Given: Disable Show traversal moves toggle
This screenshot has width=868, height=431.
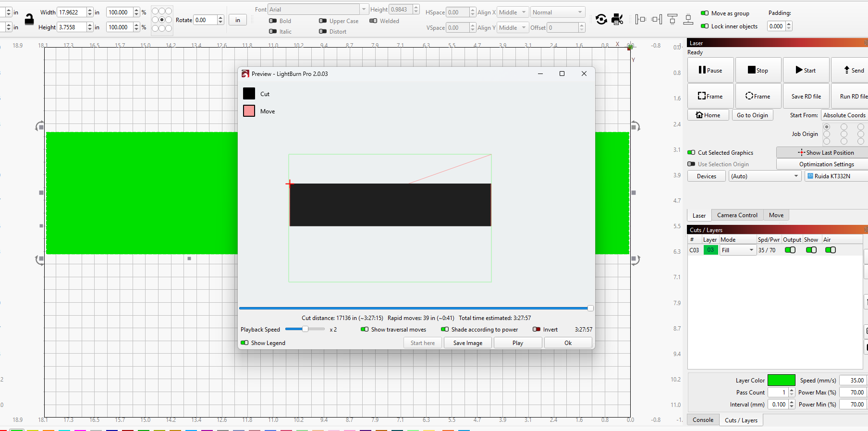Looking at the screenshot, I should pyautogui.click(x=365, y=329).
